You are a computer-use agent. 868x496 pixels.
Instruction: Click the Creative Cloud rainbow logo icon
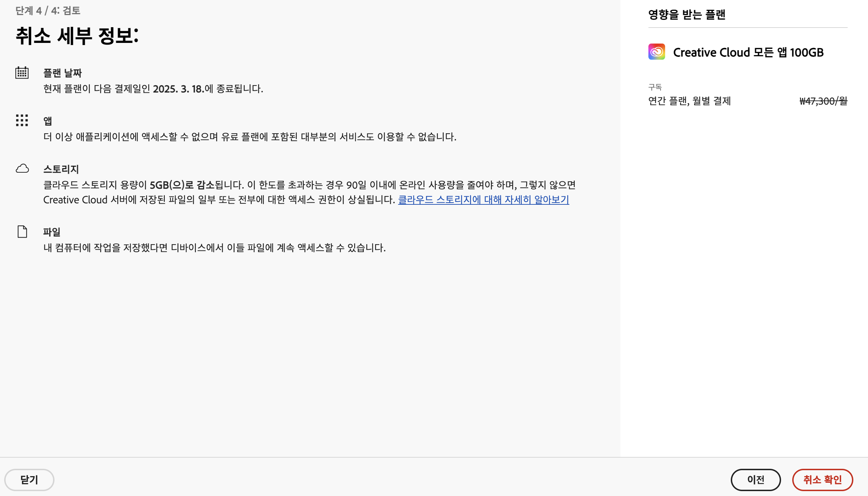pyautogui.click(x=656, y=52)
